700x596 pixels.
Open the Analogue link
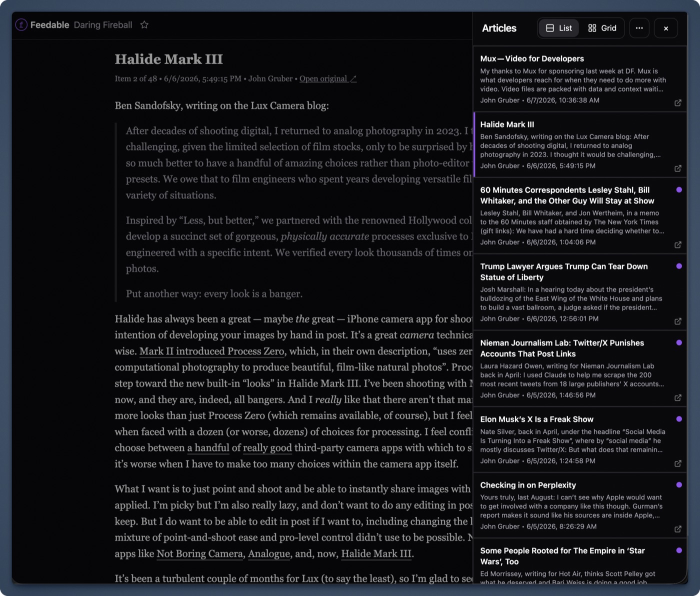(x=269, y=554)
